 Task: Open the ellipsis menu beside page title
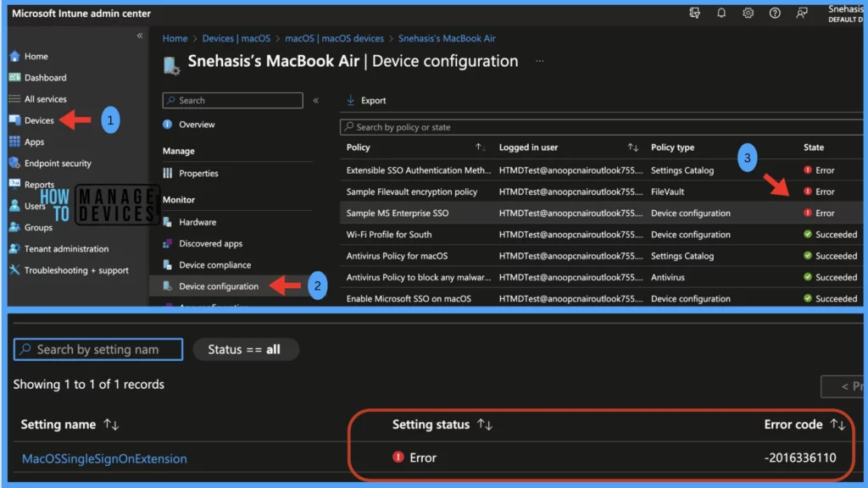pos(540,61)
